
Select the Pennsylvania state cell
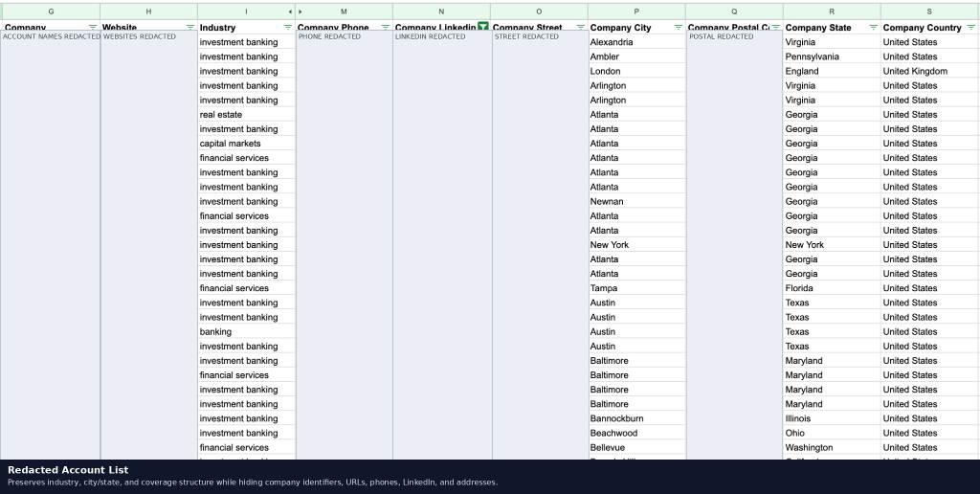click(x=832, y=56)
